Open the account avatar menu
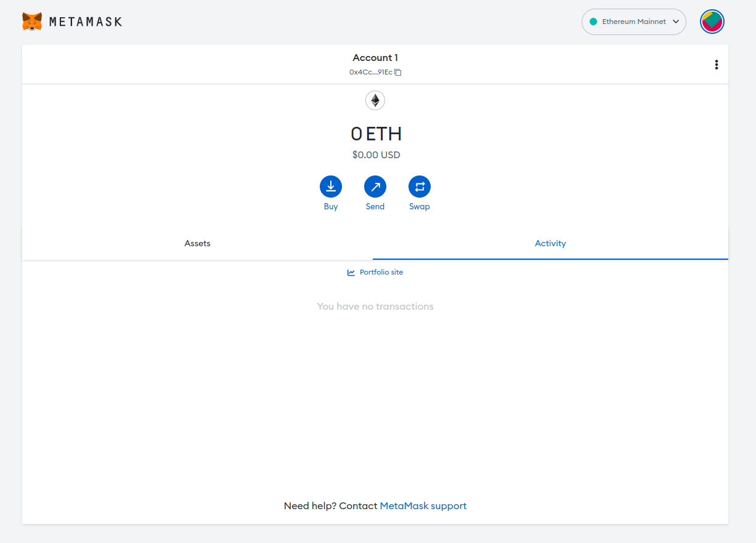The width and height of the screenshot is (756, 543). 712,22
